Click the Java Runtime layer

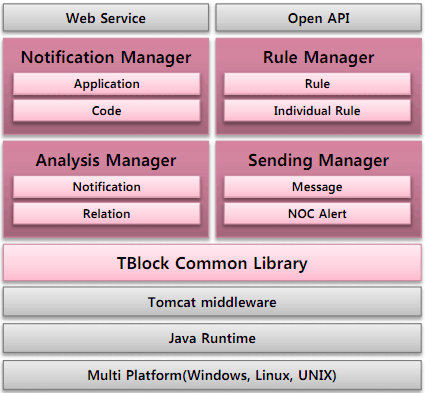(x=212, y=338)
